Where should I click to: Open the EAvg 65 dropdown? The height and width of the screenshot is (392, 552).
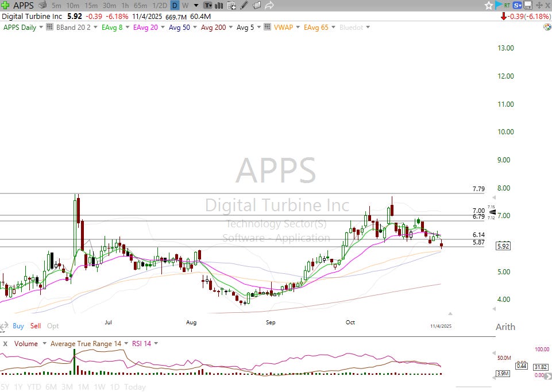pyautogui.click(x=333, y=27)
